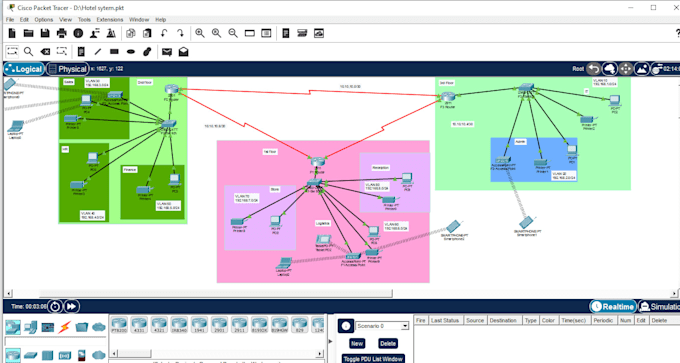The image size is (680, 363).
Task: Click the Last Status column header
Action: (x=445, y=320)
